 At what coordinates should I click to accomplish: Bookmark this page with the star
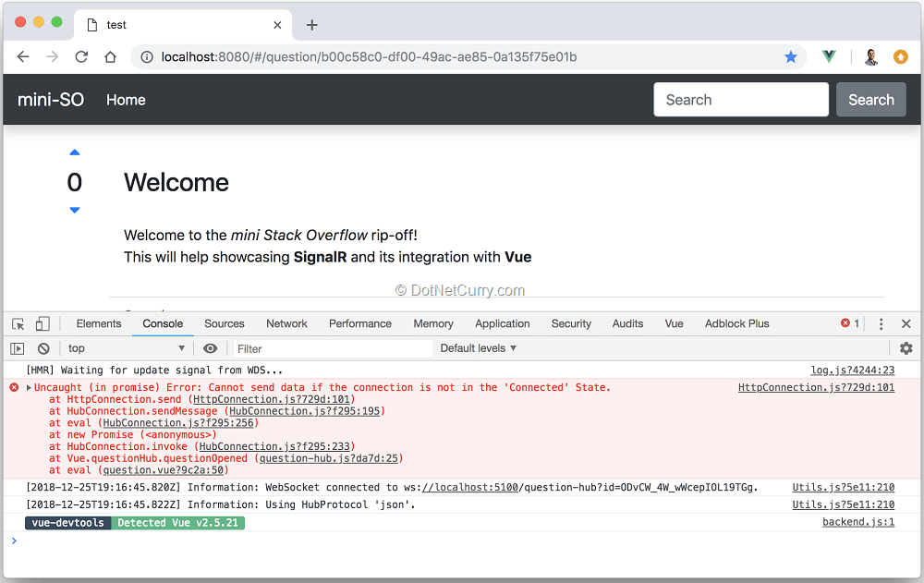coord(791,56)
